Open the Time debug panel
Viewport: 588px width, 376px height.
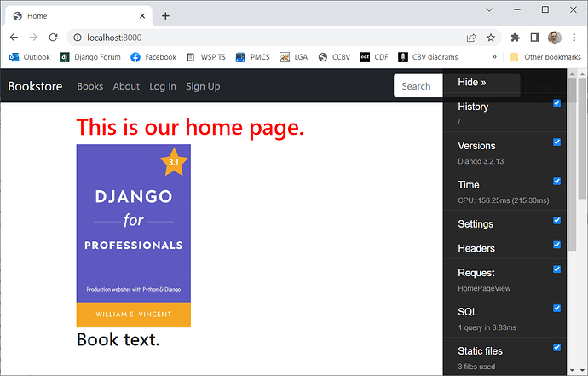pos(469,185)
